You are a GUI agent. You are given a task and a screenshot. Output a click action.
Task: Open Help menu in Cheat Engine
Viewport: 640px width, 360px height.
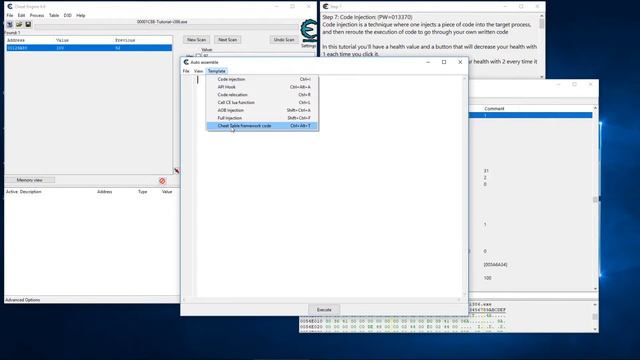(81, 15)
